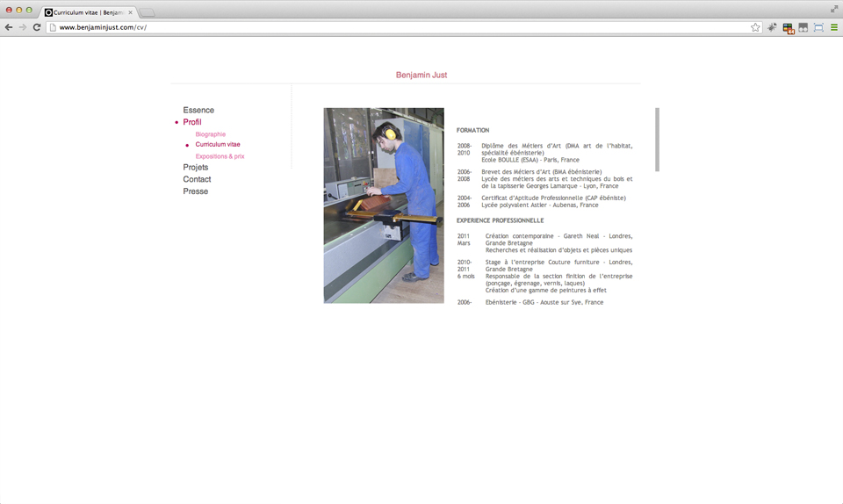Click the photo of the woodworker at the machine

click(384, 205)
